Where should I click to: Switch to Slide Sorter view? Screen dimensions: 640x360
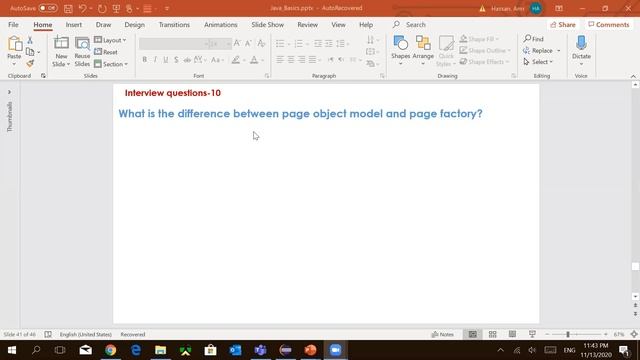click(493, 334)
